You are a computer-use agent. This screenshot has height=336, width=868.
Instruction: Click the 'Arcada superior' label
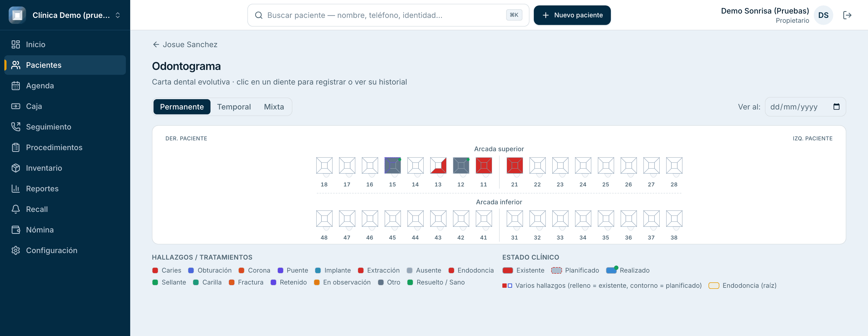[499, 149]
